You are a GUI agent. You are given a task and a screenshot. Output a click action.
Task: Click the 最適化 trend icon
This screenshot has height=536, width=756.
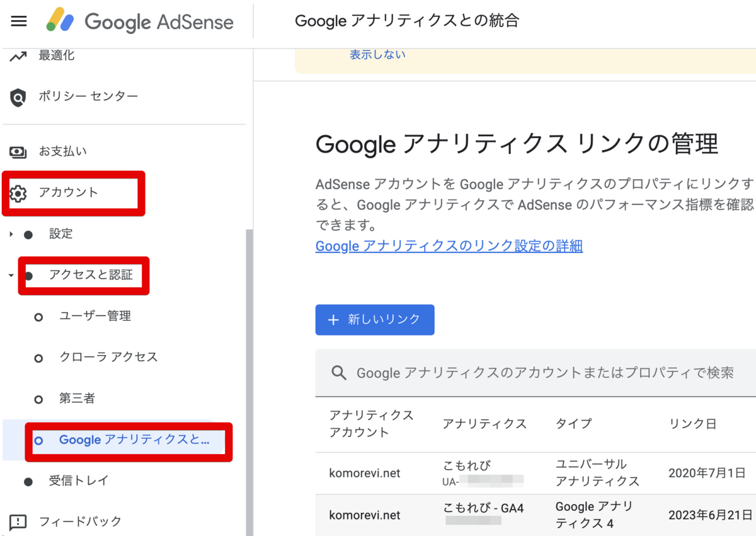tap(18, 56)
